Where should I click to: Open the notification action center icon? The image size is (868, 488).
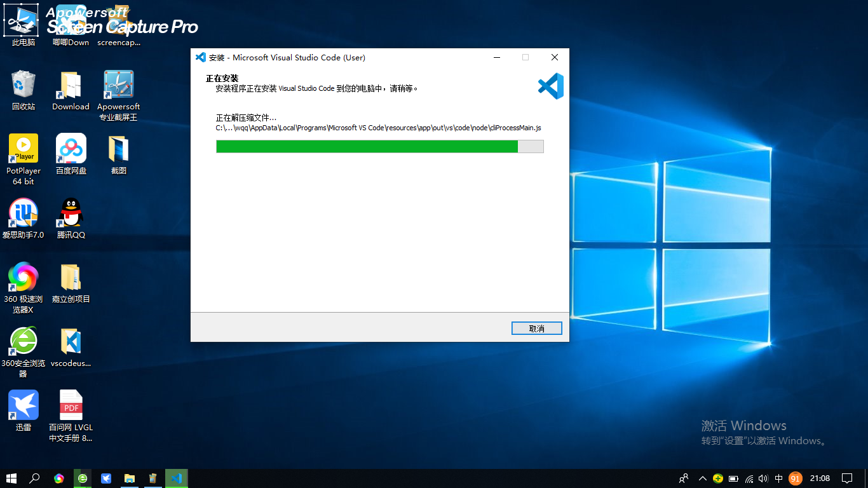847,478
